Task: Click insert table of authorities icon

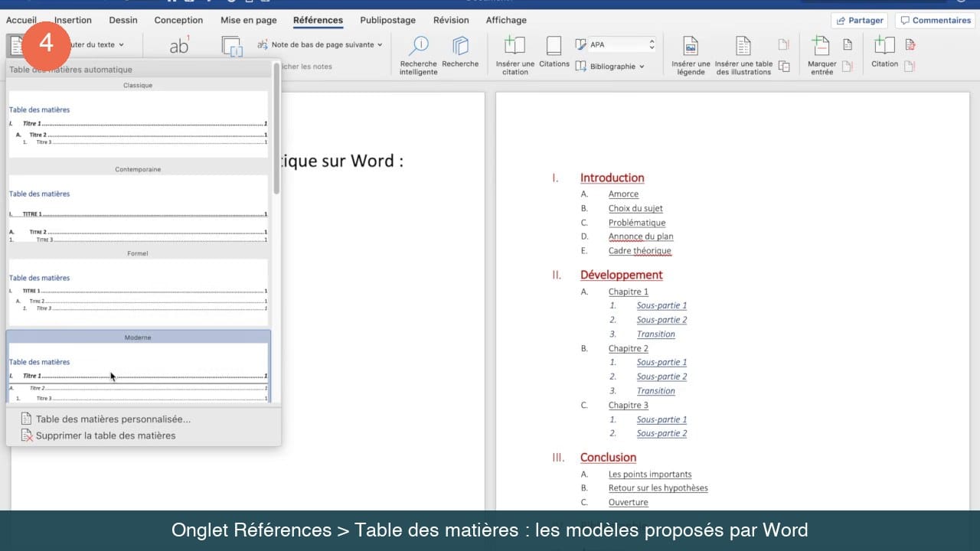Action: click(910, 44)
